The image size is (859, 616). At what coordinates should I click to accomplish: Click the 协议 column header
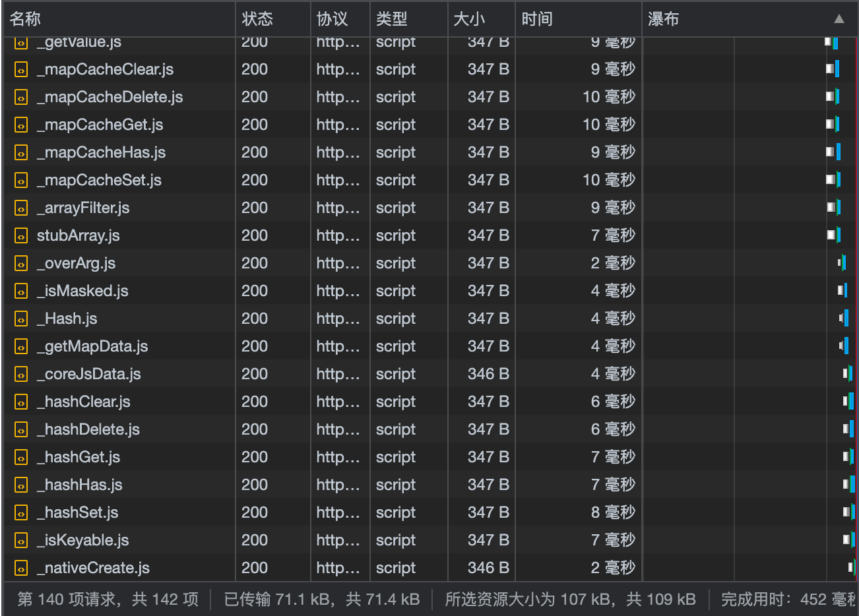pos(332,19)
